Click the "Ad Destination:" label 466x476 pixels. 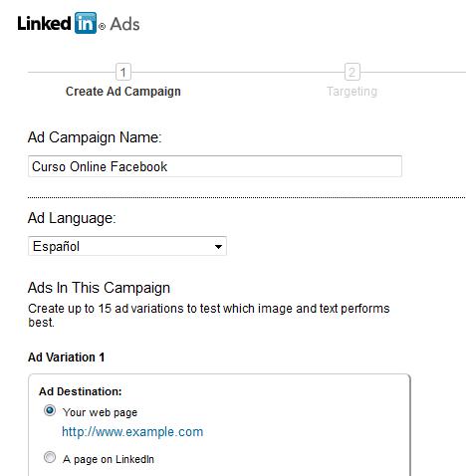point(81,391)
